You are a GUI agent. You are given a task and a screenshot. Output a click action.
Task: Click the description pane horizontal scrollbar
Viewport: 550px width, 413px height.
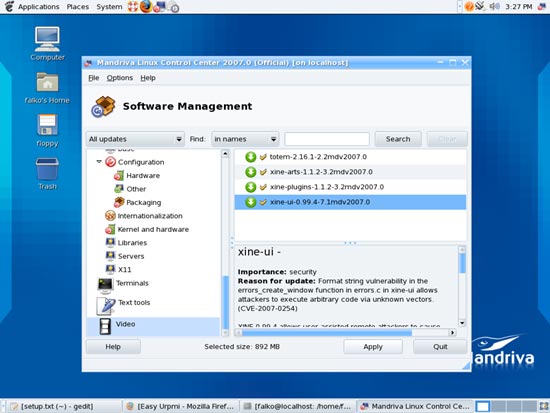pos(327,332)
